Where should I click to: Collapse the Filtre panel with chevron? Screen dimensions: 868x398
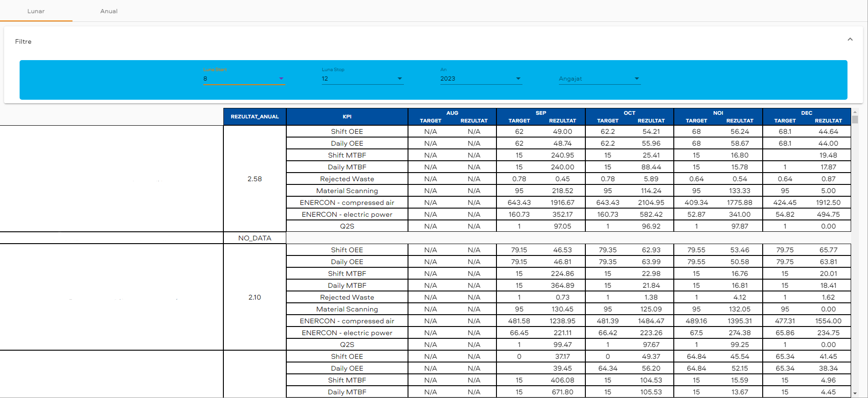[x=850, y=40]
